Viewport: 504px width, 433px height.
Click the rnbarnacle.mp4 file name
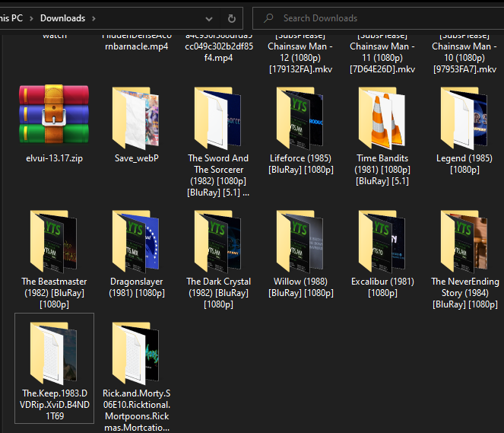tap(137, 41)
